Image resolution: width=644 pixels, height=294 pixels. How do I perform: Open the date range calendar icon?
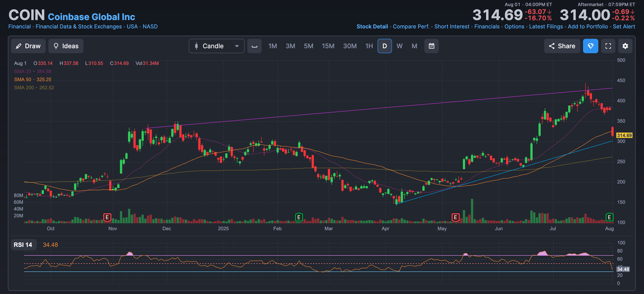click(x=431, y=46)
